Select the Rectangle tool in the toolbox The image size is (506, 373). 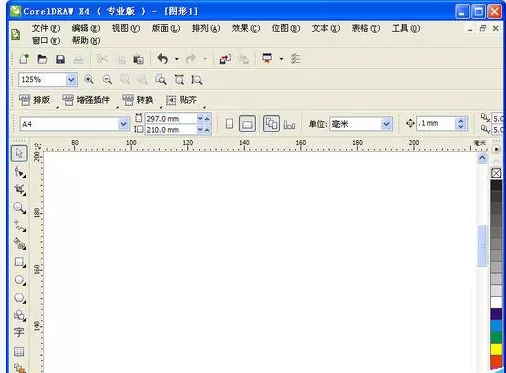[x=20, y=262]
